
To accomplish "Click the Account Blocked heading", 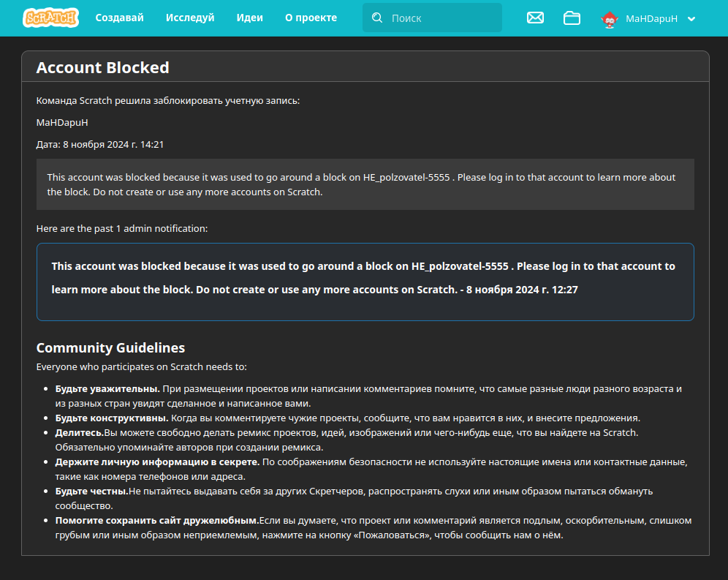I will click(x=102, y=68).
